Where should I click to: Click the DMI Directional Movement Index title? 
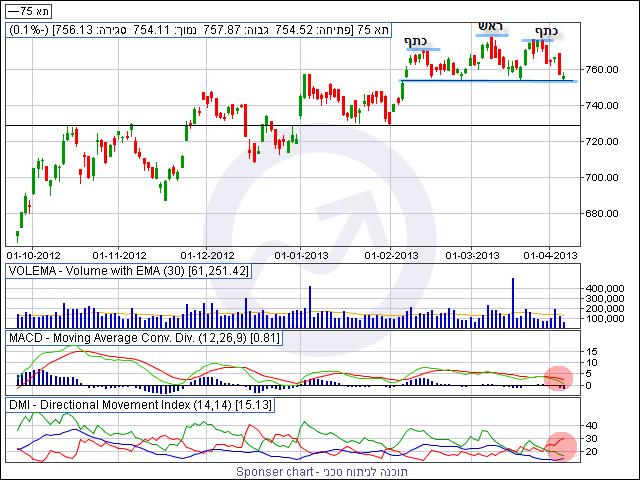click(140, 405)
